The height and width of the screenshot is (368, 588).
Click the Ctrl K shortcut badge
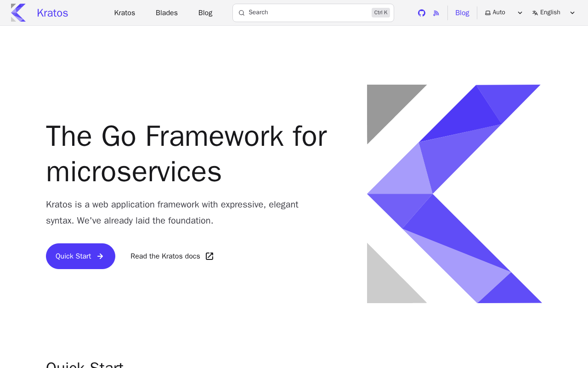coord(381,13)
